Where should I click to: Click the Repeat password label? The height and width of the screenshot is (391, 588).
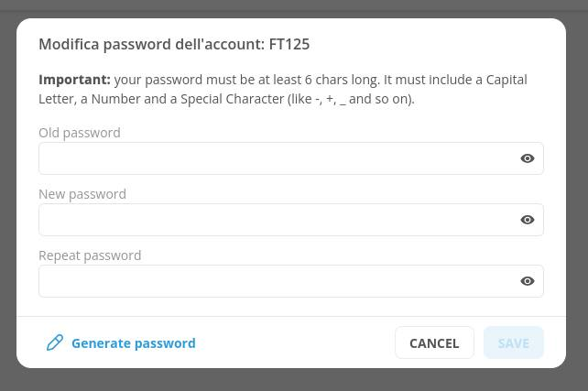click(90, 256)
